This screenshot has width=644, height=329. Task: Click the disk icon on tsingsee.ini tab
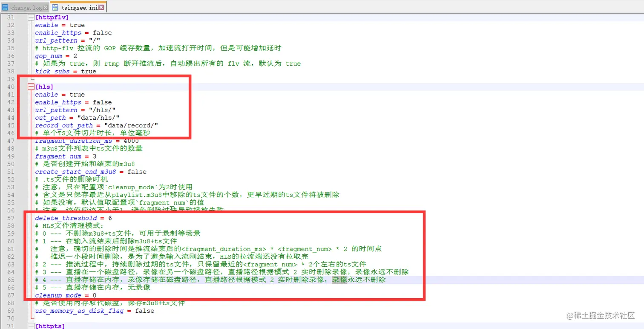tap(55, 7)
